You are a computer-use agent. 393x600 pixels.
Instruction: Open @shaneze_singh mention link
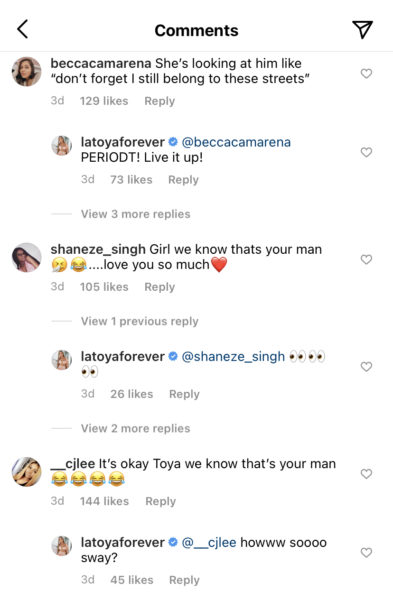tap(233, 356)
